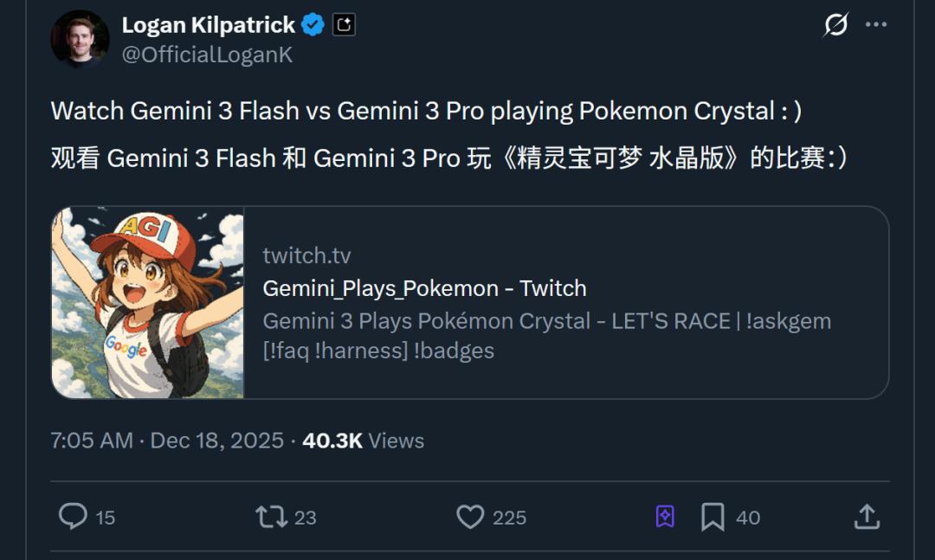Open Logan Kilpatrick's profile name
Screen dimensions: 935x560
click(208, 24)
